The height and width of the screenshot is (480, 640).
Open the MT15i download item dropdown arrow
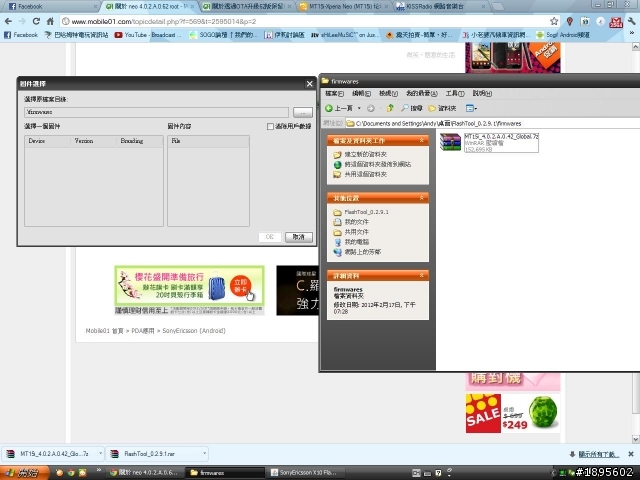100,453
